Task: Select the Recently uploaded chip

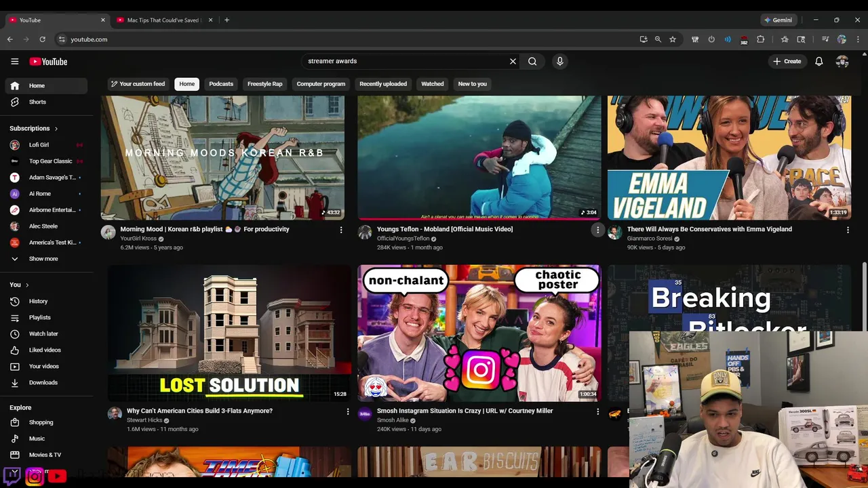Action: (383, 84)
